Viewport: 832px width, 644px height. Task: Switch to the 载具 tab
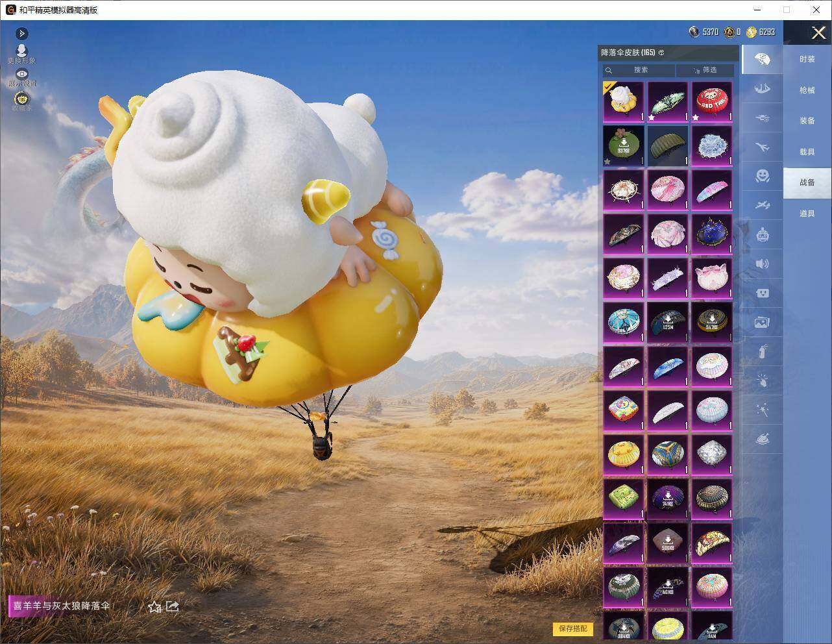(807, 152)
